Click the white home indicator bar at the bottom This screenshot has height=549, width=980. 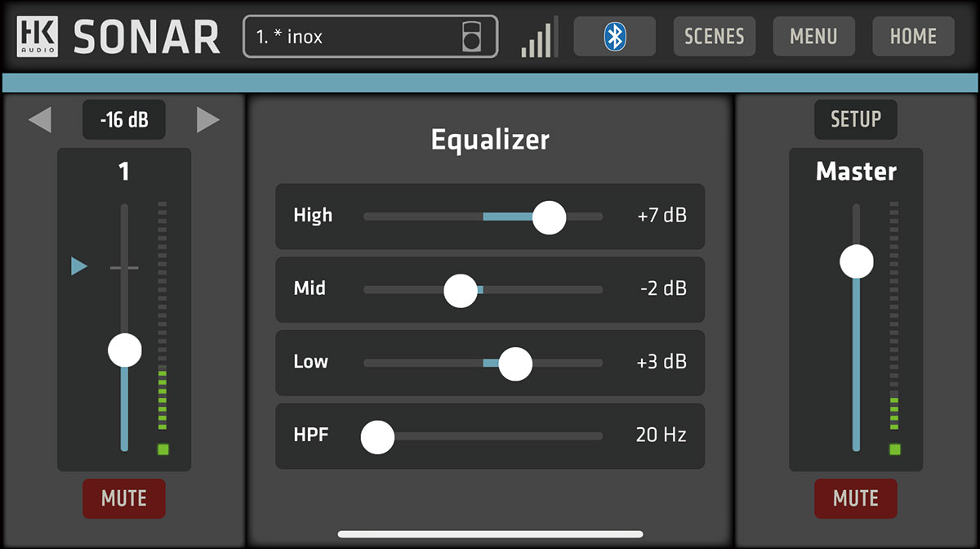490,534
